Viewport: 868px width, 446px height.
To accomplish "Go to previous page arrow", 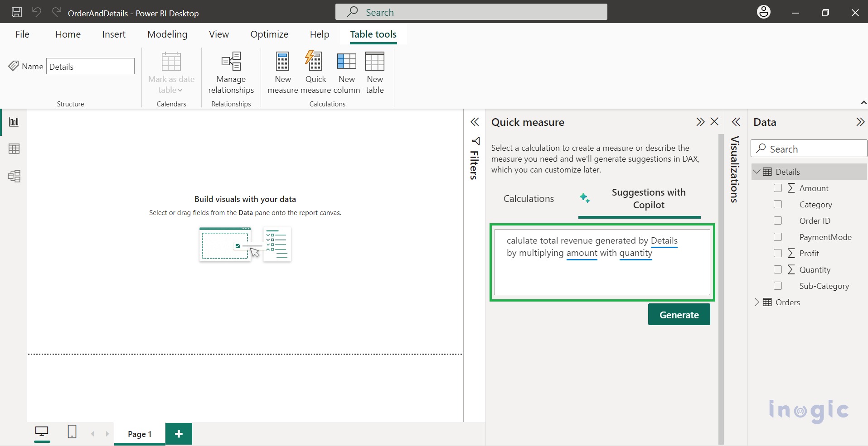I will coord(92,434).
